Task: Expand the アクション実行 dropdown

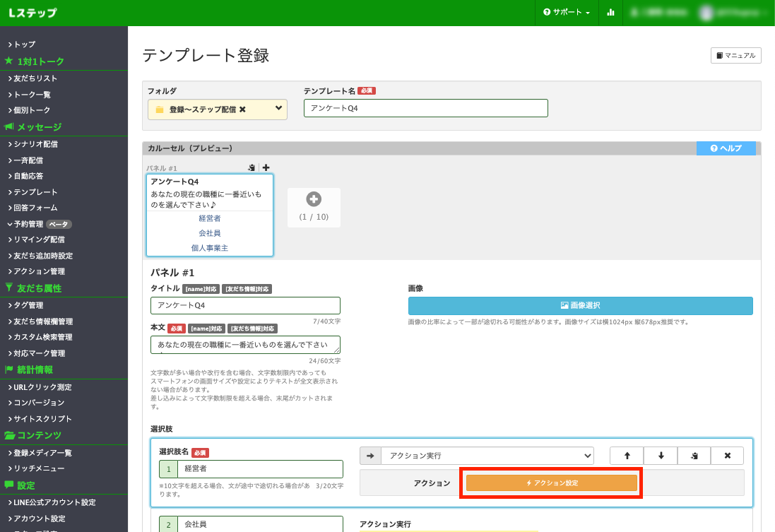Action: tap(487, 456)
